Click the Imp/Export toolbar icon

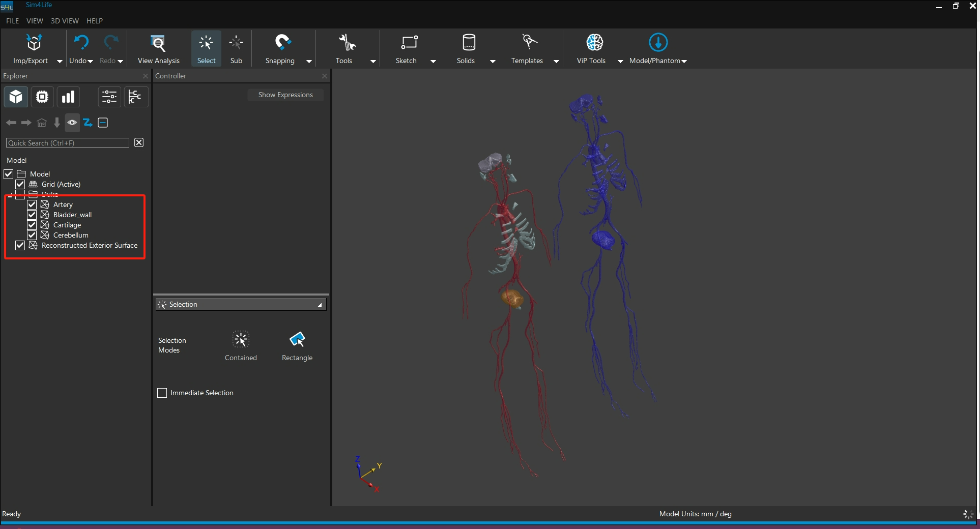tap(34, 43)
